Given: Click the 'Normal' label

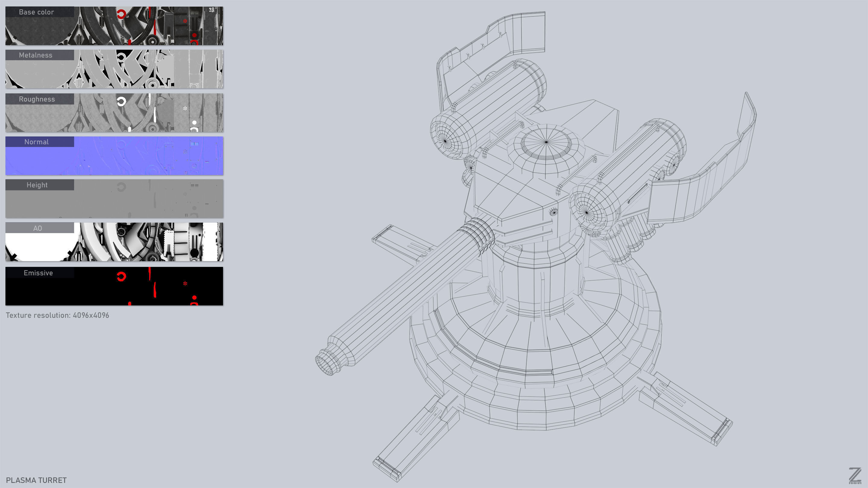Looking at the screenshot, I should point(36,142).
